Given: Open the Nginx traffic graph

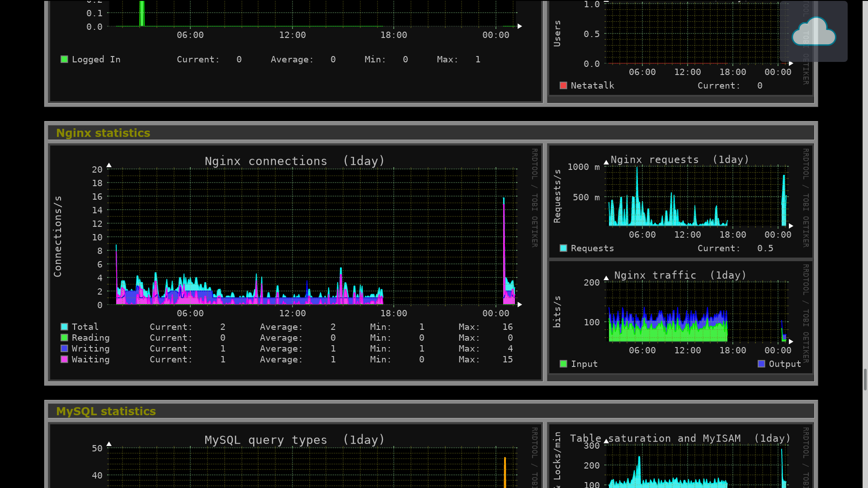Looking at the screenshot, I should [680, 312].
